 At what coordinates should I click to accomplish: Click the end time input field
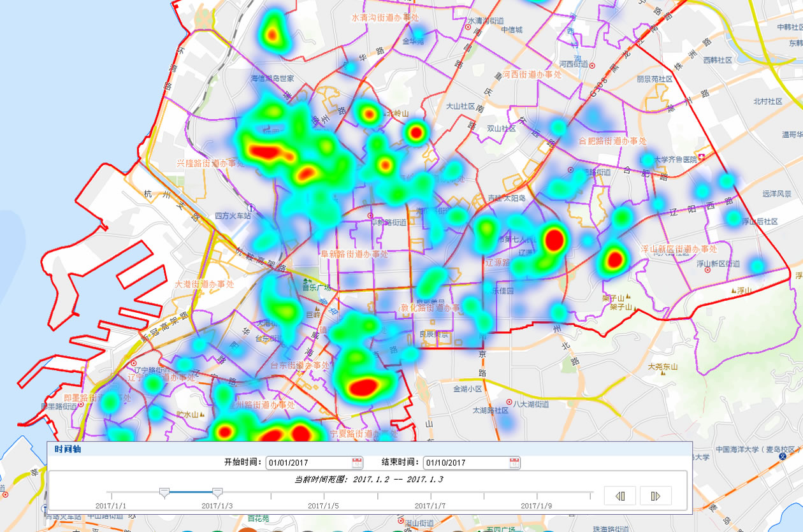465,463
